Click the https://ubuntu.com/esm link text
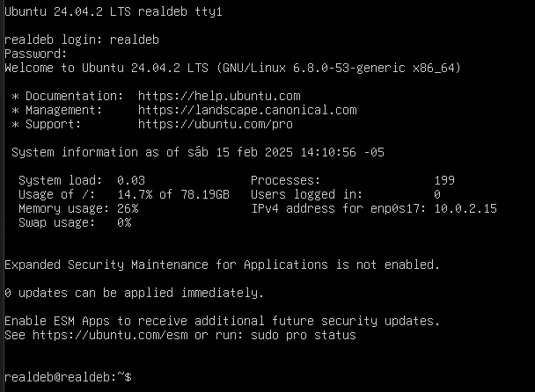This screenshot has height=392, width=535. [110, 335]
